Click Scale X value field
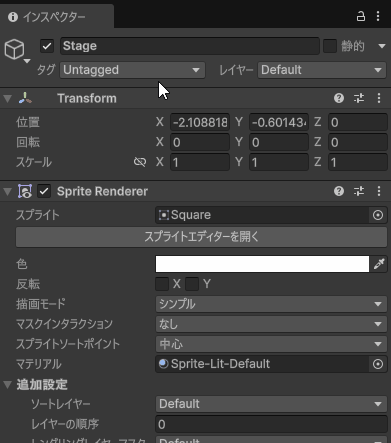The height and width of the screenshot is (443, 391). (x=200, y=162)
